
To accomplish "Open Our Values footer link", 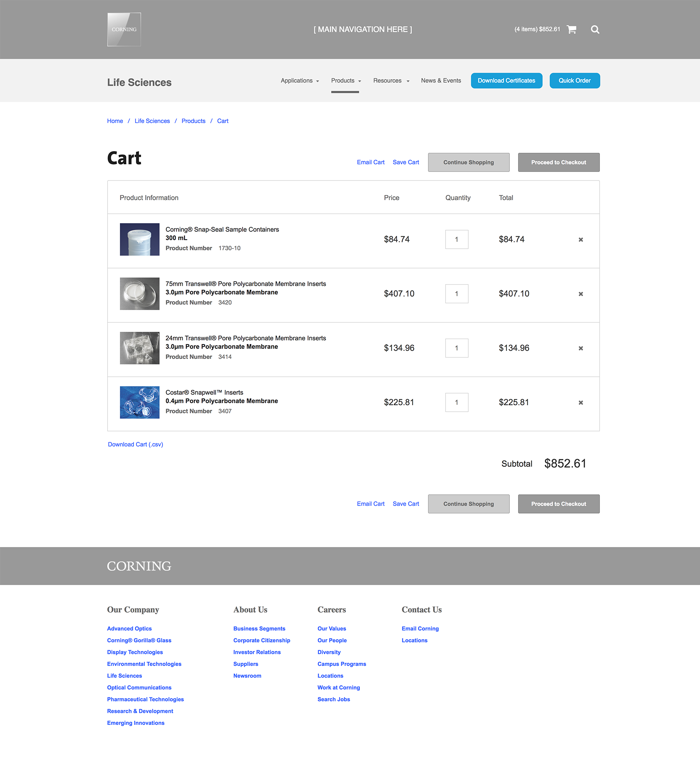I will (x=332, y=628).
